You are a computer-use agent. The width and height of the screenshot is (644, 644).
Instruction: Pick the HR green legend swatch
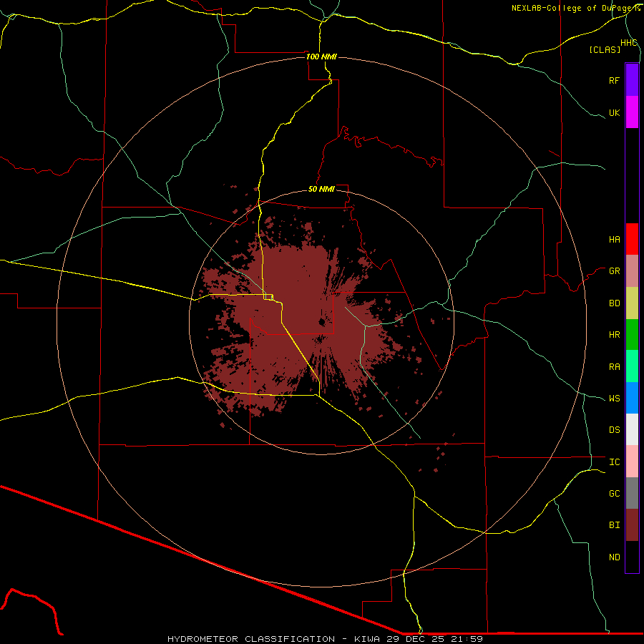[632, 334]
